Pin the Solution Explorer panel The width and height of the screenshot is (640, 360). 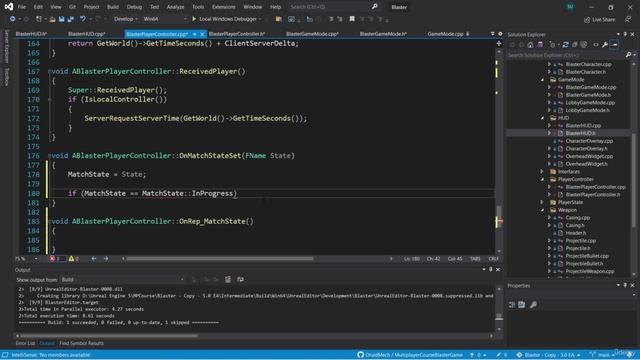click(625, 34)
